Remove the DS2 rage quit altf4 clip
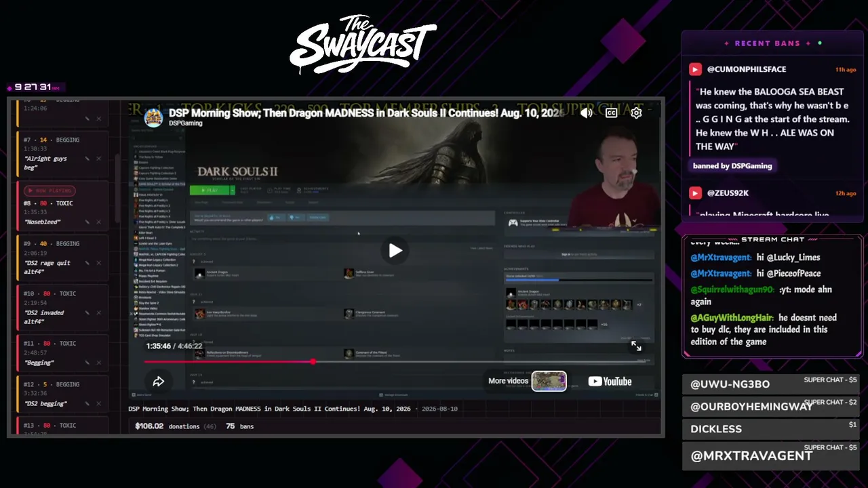The height and width of the screenshot is (488, 868). coord(98,262)
